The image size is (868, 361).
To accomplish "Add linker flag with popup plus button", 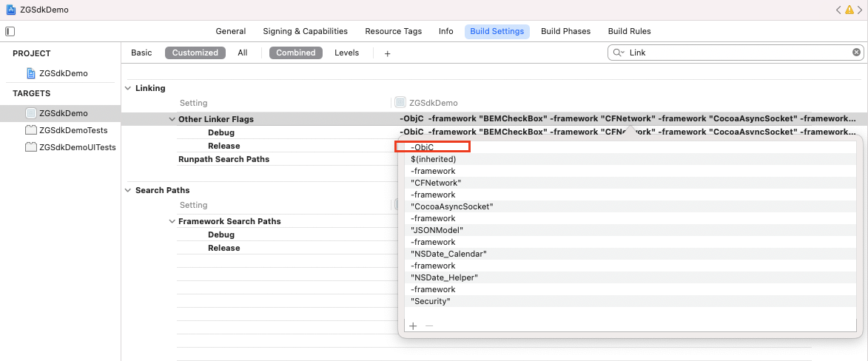I will [x=413, y=325].
